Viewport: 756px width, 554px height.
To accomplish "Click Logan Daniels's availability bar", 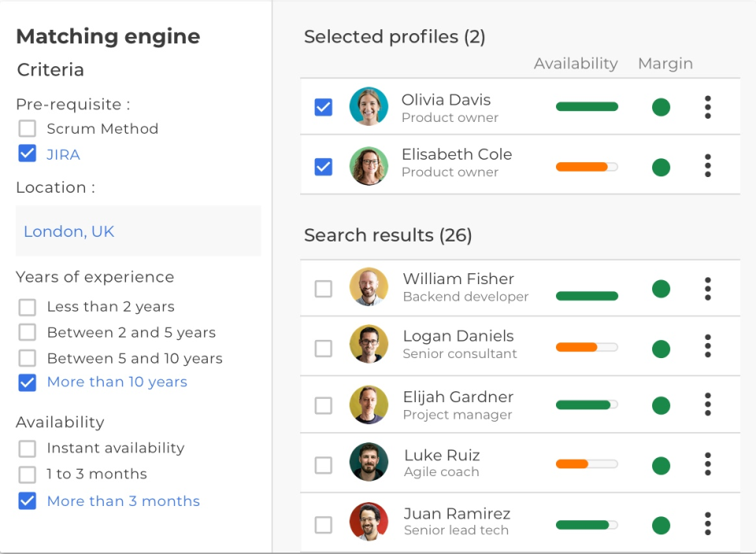I will click(587, 347).
